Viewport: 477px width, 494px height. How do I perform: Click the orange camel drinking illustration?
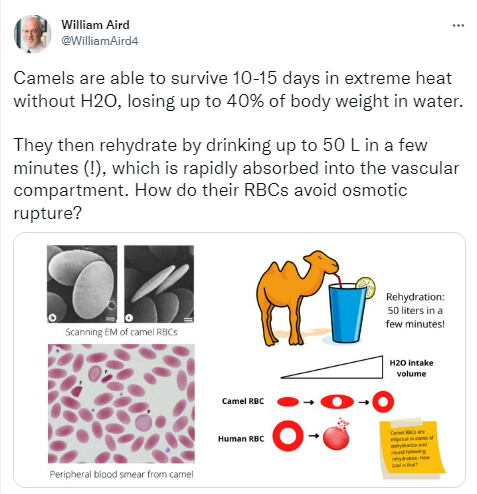[297, 297]
